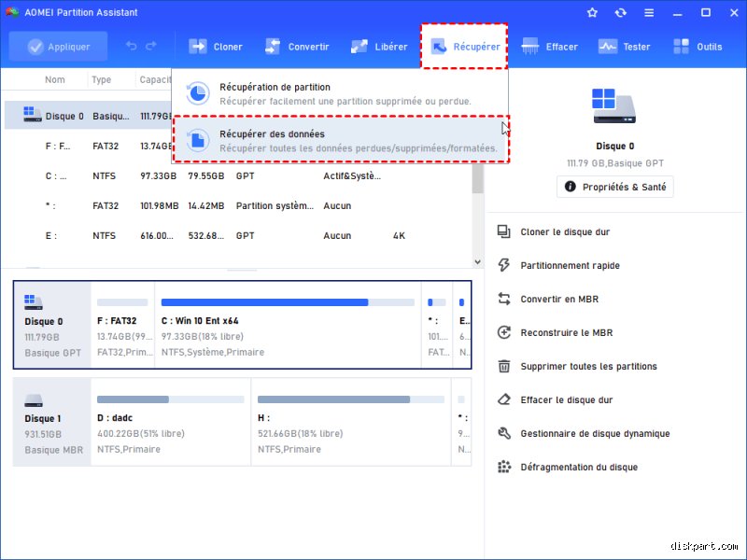747x560 pixels.
Task: Click Convertir en MBR option
Action: pos(559,299)
